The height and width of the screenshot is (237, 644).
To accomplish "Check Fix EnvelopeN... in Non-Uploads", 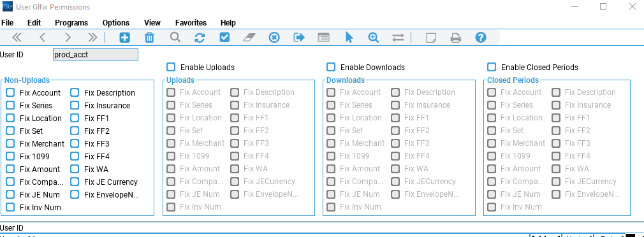I will [x=75, y=194].
